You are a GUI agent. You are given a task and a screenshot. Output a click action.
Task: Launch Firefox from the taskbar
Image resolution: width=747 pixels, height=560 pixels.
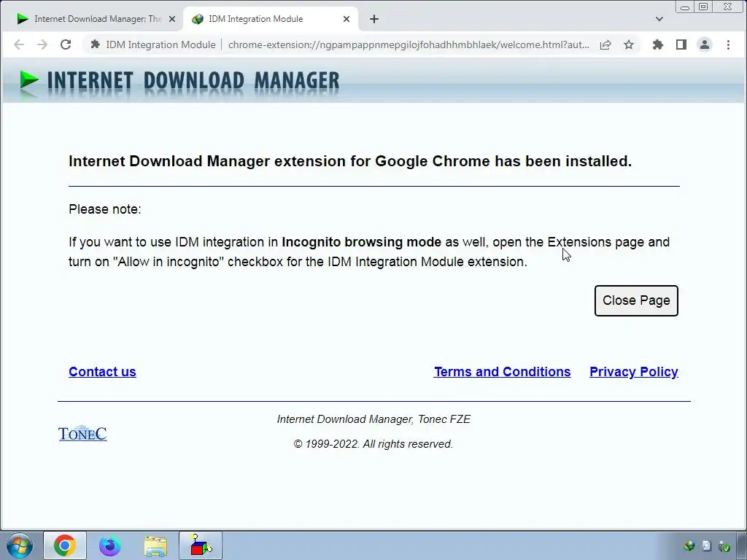[x=110, y=545]
